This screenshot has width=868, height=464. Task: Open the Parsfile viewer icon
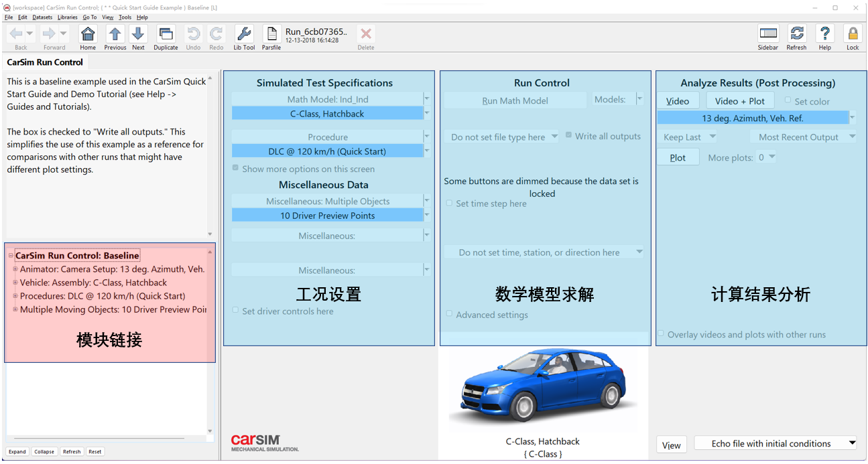271,33
